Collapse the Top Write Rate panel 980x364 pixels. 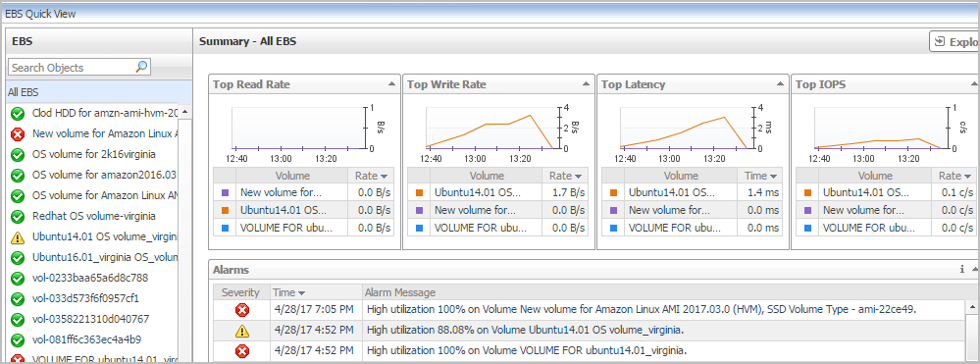[x=586, y=83]
